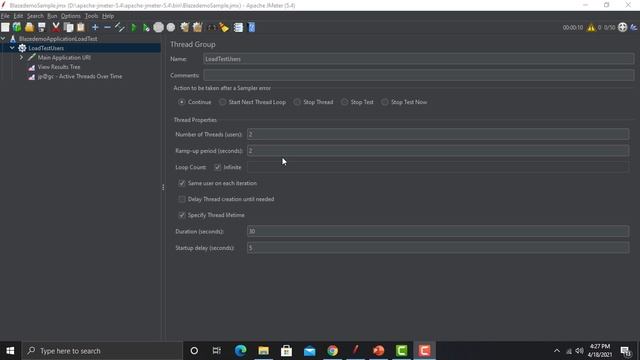The image size is (640, 360).
Task: Select Start Next Thread Loop option
Action: [222, 102]
